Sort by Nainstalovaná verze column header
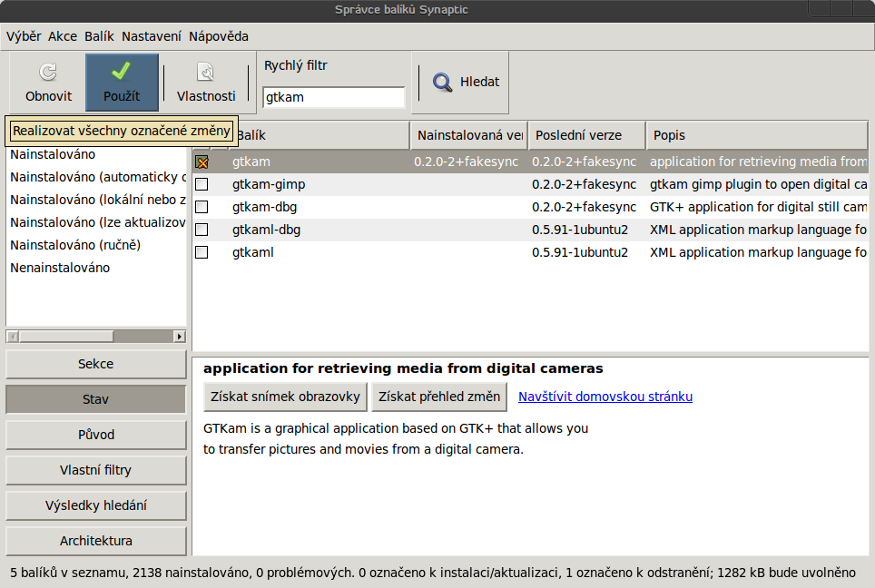The width and height of the screenshot is (875, 588). (469, 135)
